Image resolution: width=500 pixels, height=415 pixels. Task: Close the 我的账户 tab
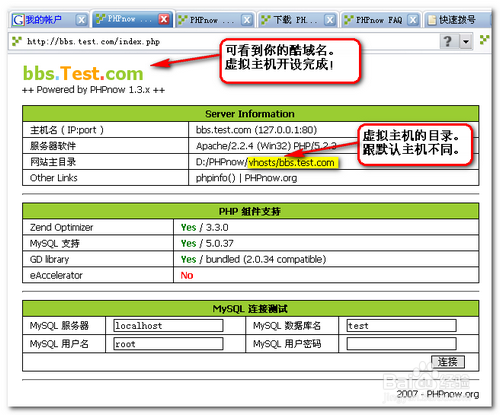point(81,20)
